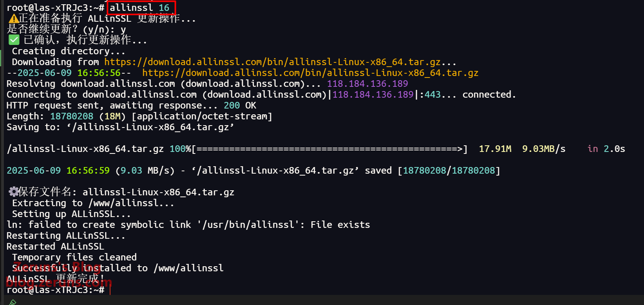This screenshot has width=644, height=305.
Task: Click the 'y' answer after 是否继续更新
Action: point(123,30)
